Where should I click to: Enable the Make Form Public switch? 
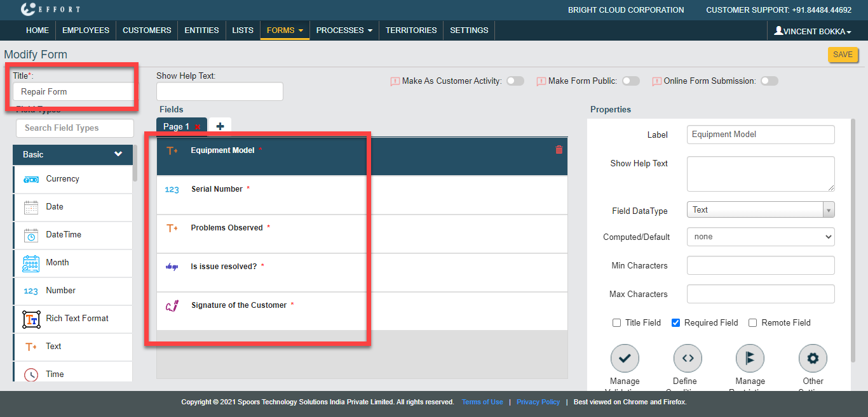click(630, 81)
